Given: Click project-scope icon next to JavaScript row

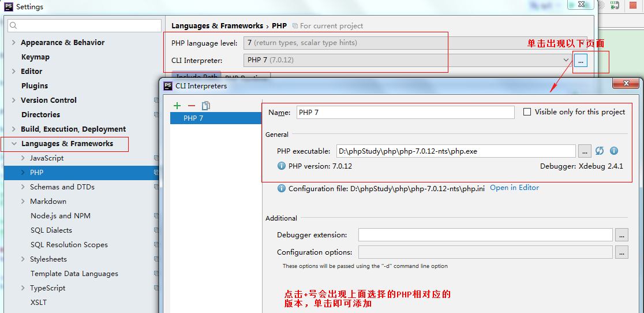Looking at the screenshot, I should [156, 158].
